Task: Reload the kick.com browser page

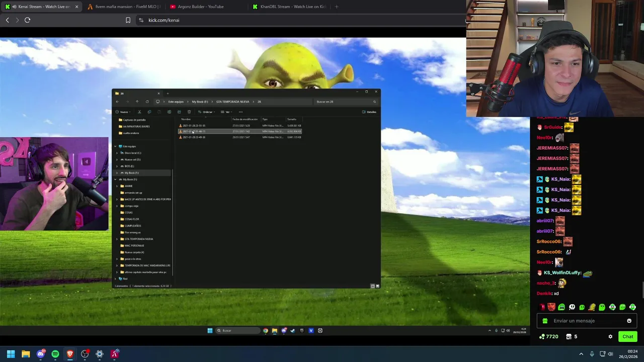Action: point(27,20)
